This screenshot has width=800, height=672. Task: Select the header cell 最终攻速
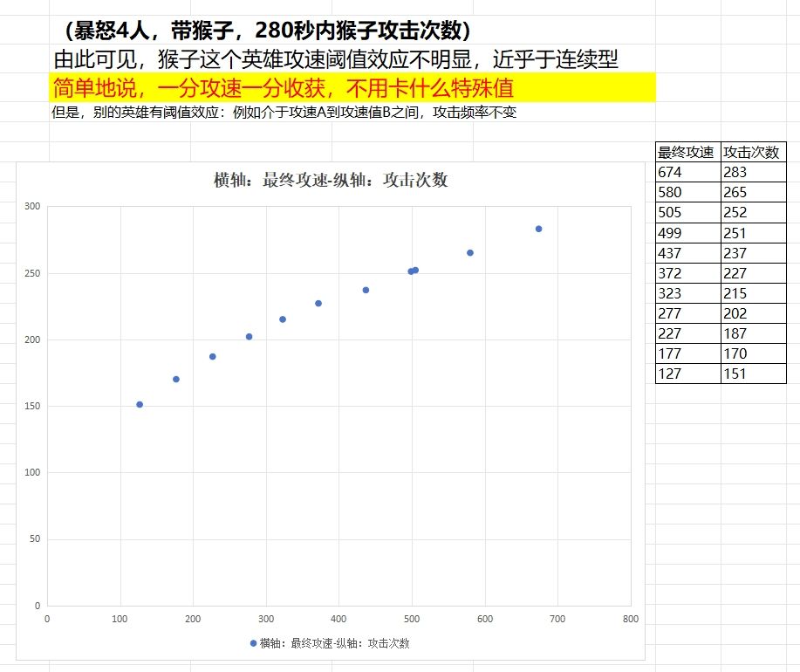(x=687, y=152)
